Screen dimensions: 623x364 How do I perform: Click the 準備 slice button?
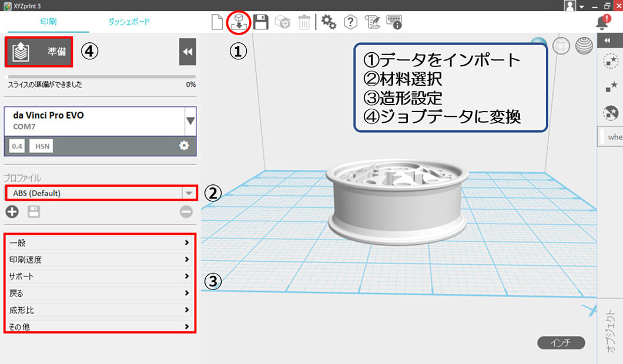[39, 52]
